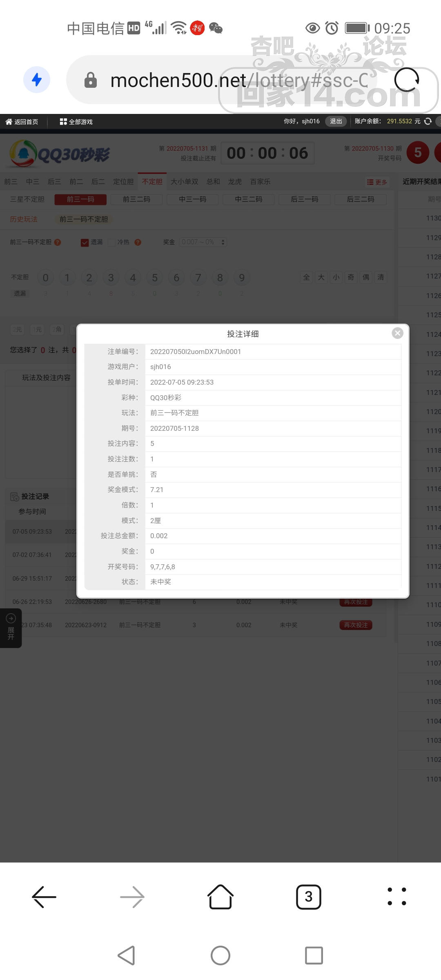Close the 投注详细 dialog
The width and height of the screenshot is (441, 980).
(397, 333)
